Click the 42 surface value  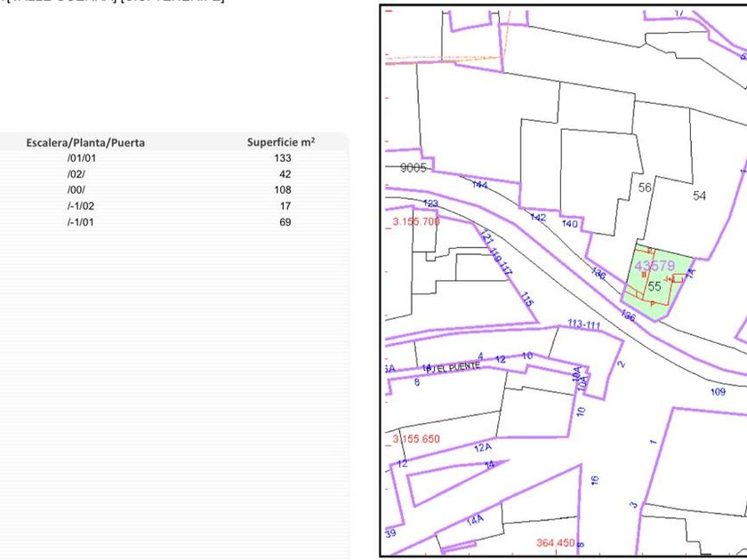285,174
